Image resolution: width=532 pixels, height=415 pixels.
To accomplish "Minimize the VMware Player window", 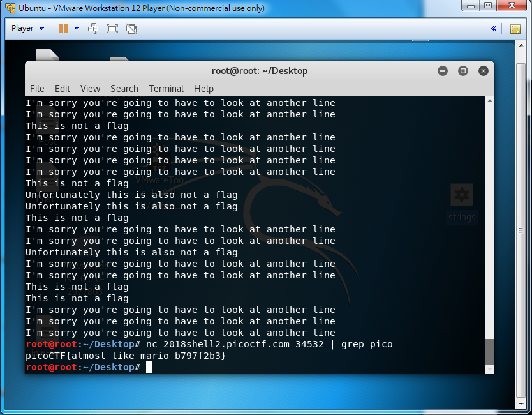I will point(471,6).
